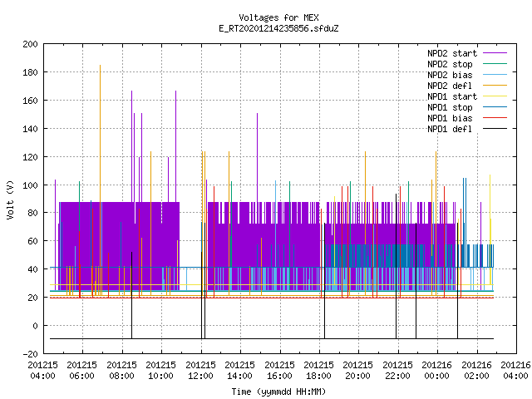Screen dimensions: 532x399
Task: Click the filename subtitle E_RT20201214235856.sfduZ
Action: pos(278,28)
